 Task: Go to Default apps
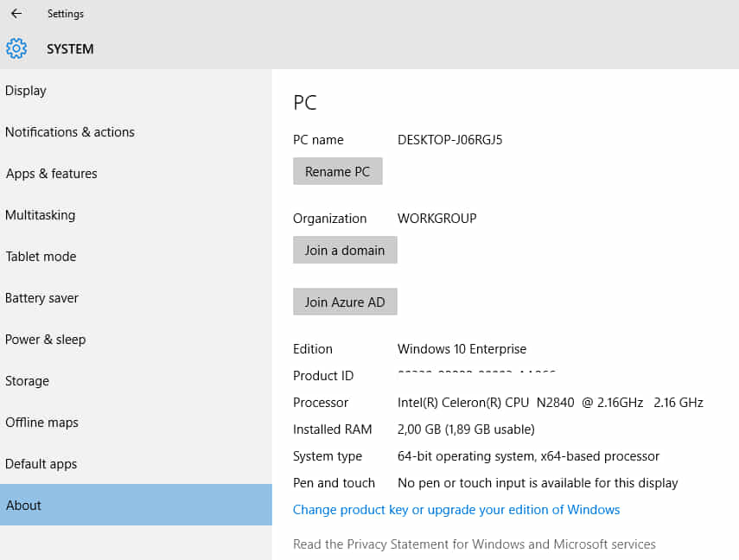[x=41, y=464]
